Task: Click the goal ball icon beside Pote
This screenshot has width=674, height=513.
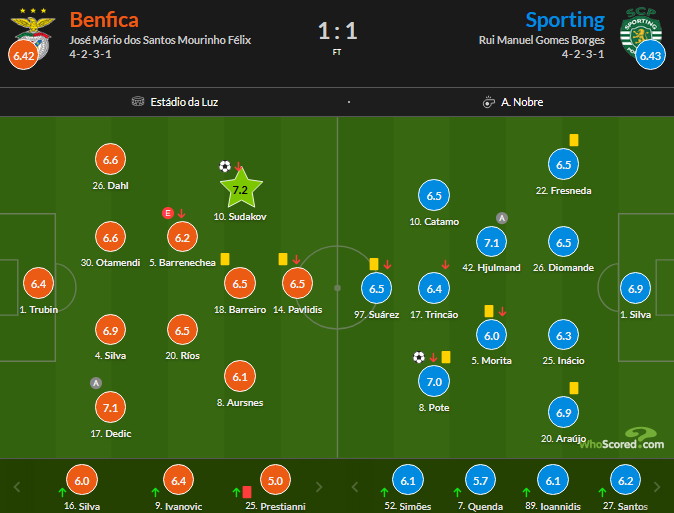Action: pos(419,357)
